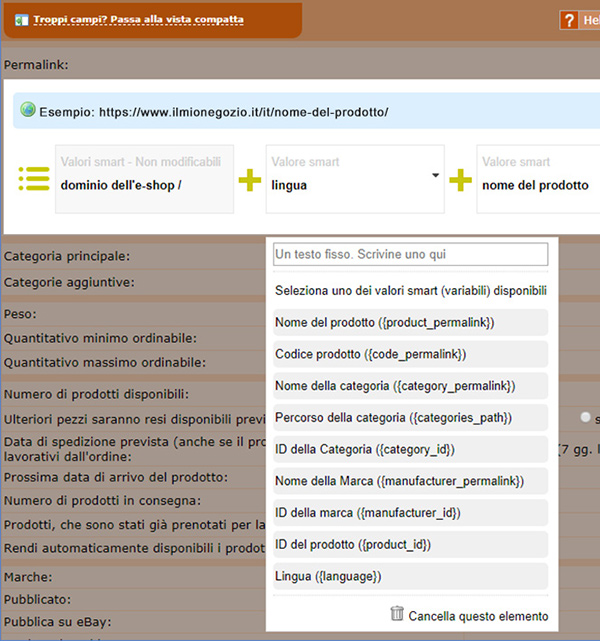600x641 pixels.
Task: Click the 'Permalink:' label
Action: tap(36, 65)
